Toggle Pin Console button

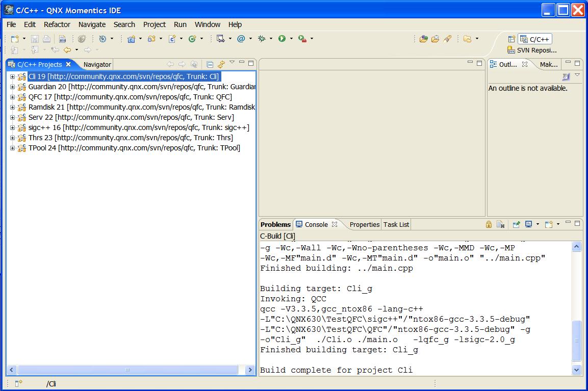pyautogui.click(x=517, y=224)
